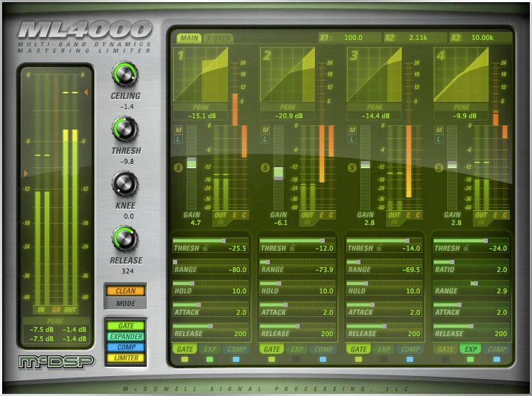Click the limiter Release knob
532x396 pixels.
(125, 239)
